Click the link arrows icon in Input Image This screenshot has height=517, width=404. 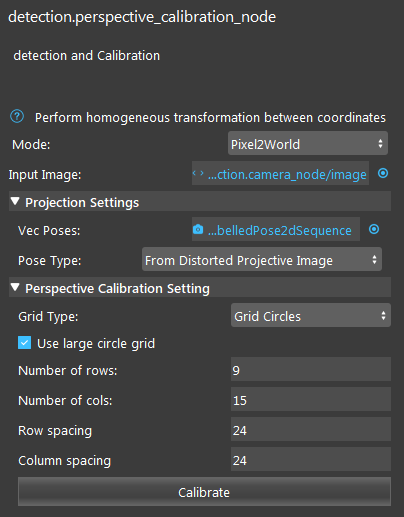click(x=198, y=173)
